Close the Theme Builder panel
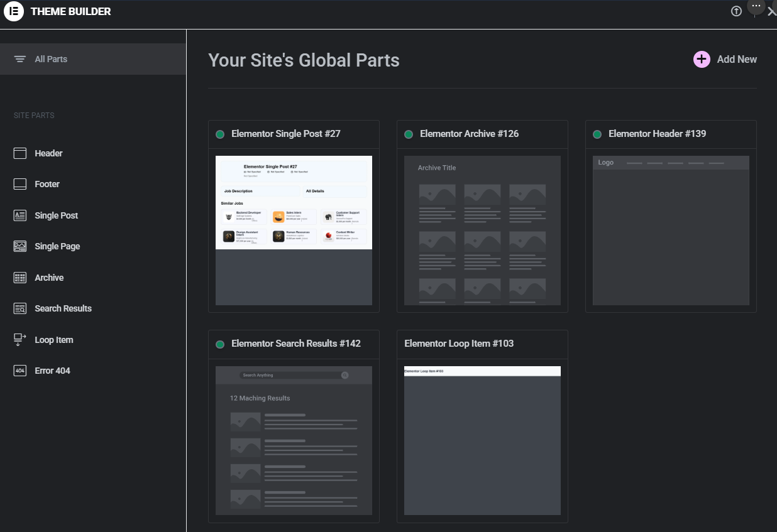This screenshot has height=532, width=777. click(772, 12)
